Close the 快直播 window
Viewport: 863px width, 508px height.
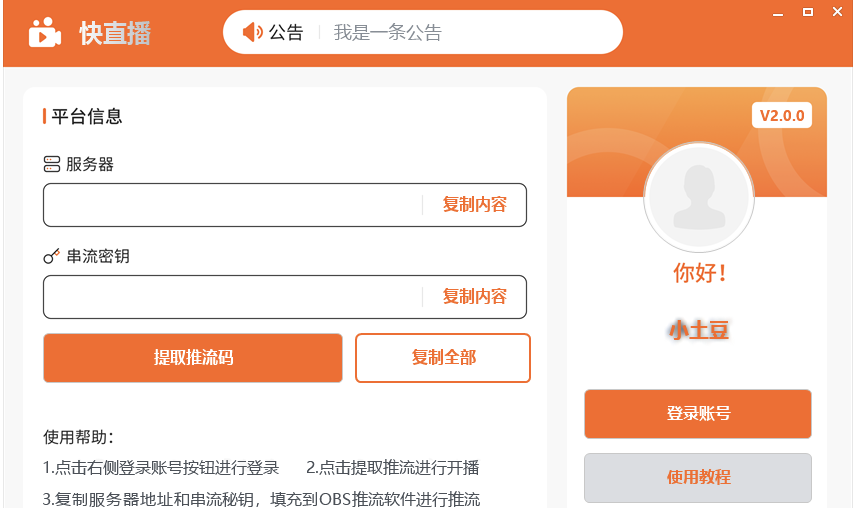tap(836, 13)
